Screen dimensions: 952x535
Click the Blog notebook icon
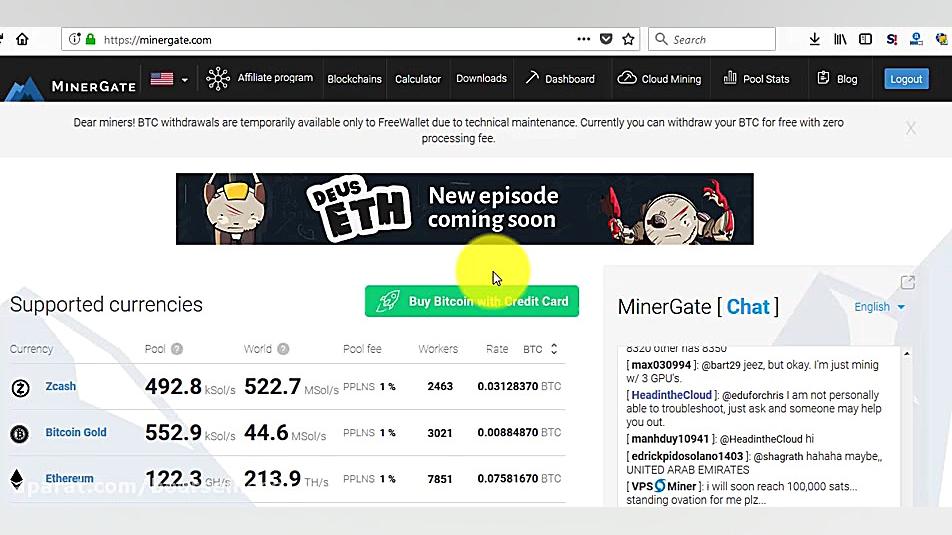click(823, 78)
